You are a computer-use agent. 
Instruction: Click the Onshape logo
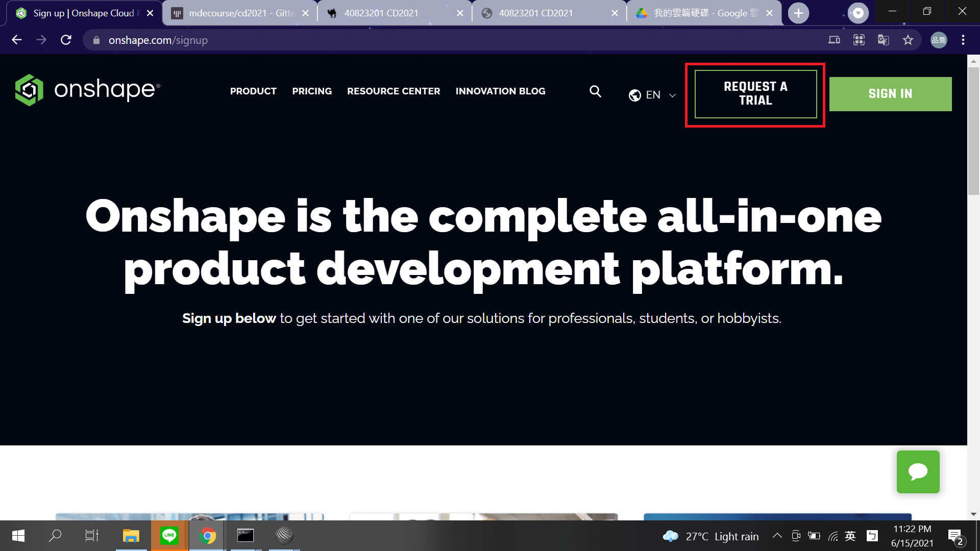[87, 90]
